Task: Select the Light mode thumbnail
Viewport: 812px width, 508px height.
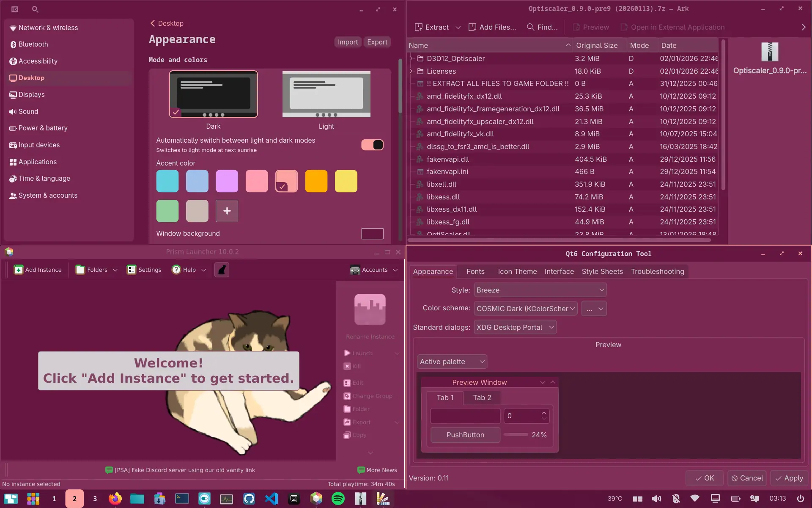Action: (326, 94)
